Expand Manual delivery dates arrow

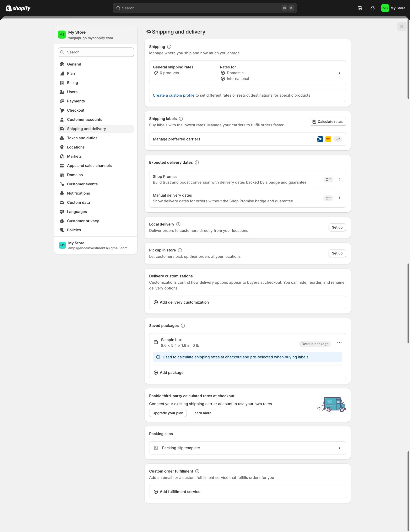click(x=339, y=198)
